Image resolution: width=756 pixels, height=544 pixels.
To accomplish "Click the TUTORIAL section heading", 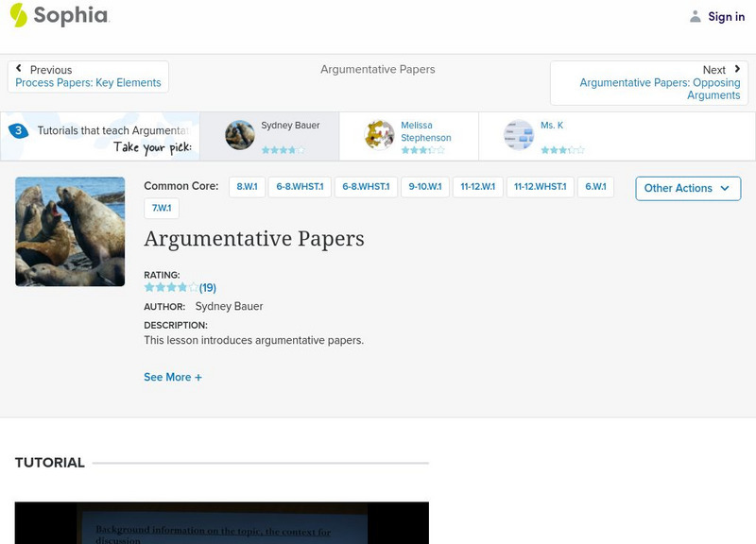I will coord(50,463).
